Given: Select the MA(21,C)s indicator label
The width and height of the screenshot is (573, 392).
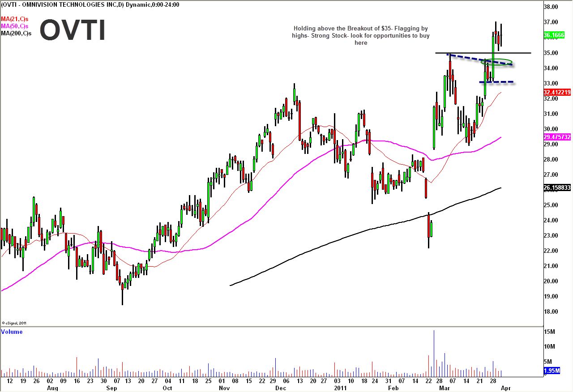Looking at the screenshot, I should (x=14, y=19).
